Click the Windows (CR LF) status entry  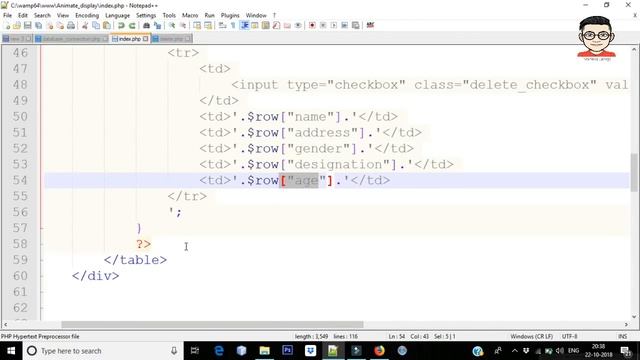click(531, 336)
